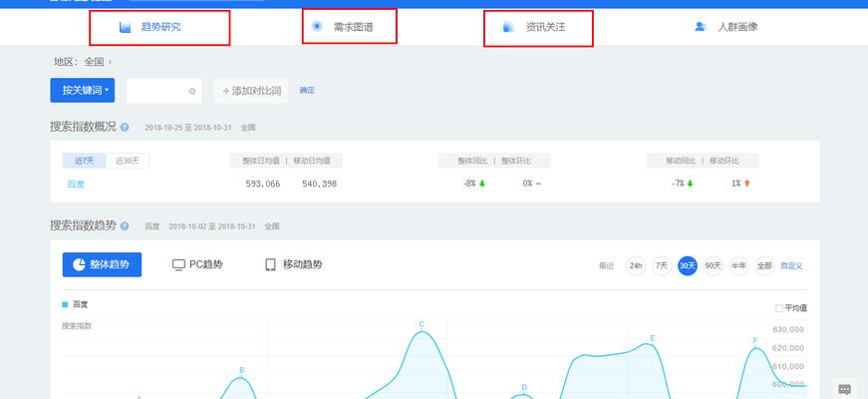Click chart marker F
Viewport: 868px width, 399px height.
point(755,341)
